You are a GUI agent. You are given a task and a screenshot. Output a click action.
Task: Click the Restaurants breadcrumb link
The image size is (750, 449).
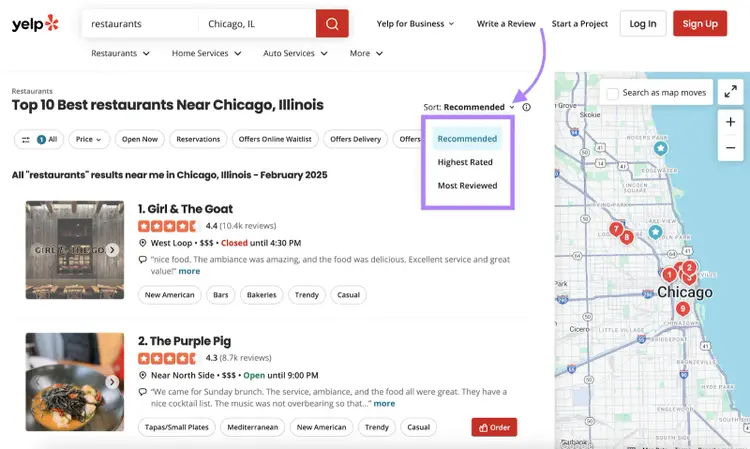32,91
